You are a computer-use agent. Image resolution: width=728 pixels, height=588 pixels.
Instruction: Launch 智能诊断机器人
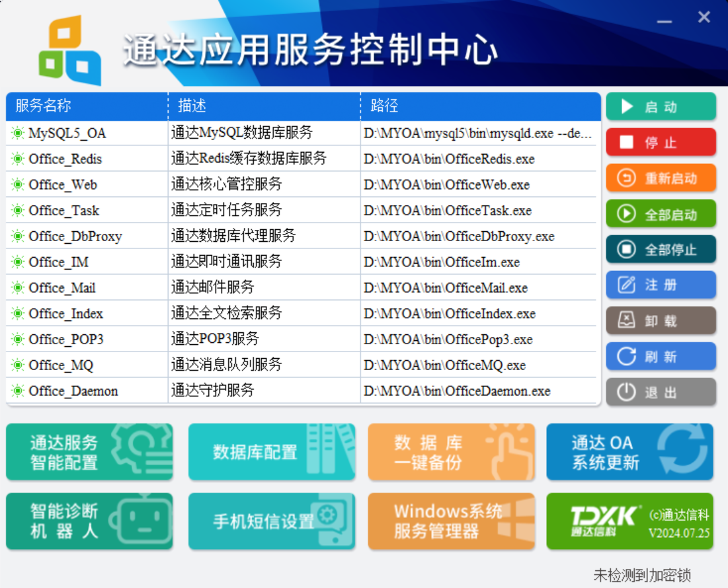tap(89, 521)
